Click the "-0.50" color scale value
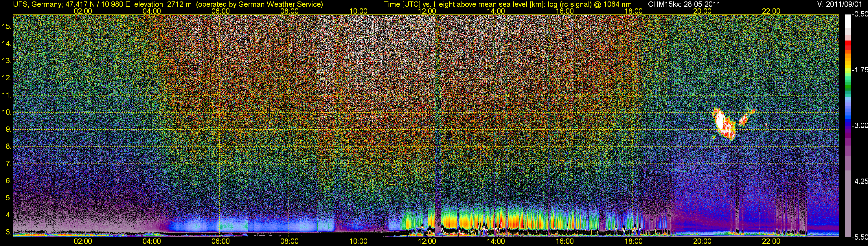The image size is (868, 246). tap(860, 14)
